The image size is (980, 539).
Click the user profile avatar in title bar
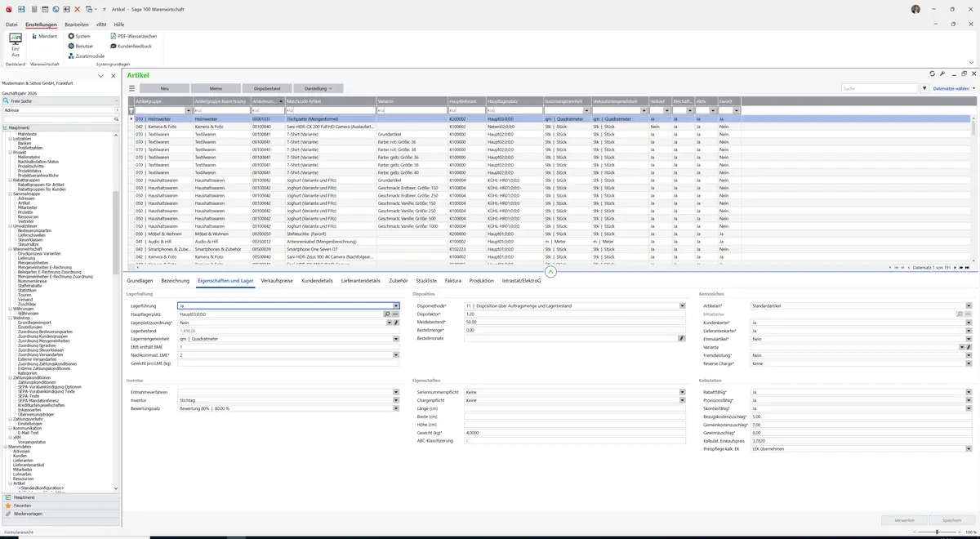(x=915, y=9)
